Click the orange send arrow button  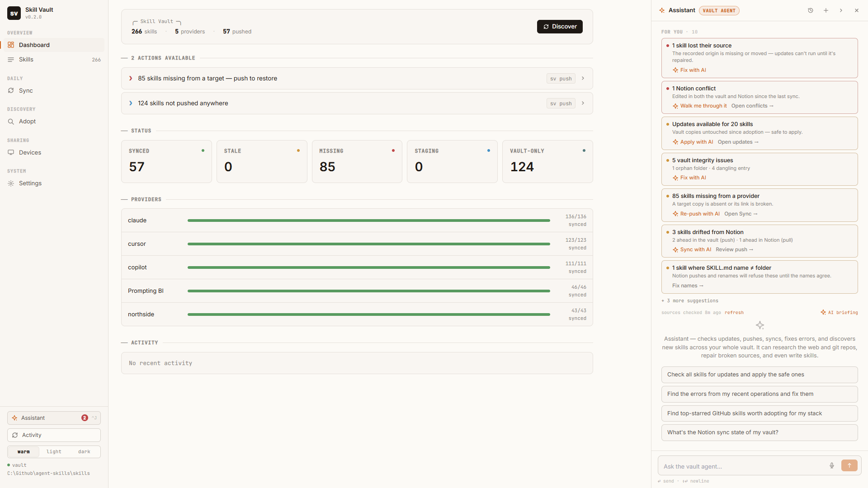849,466
